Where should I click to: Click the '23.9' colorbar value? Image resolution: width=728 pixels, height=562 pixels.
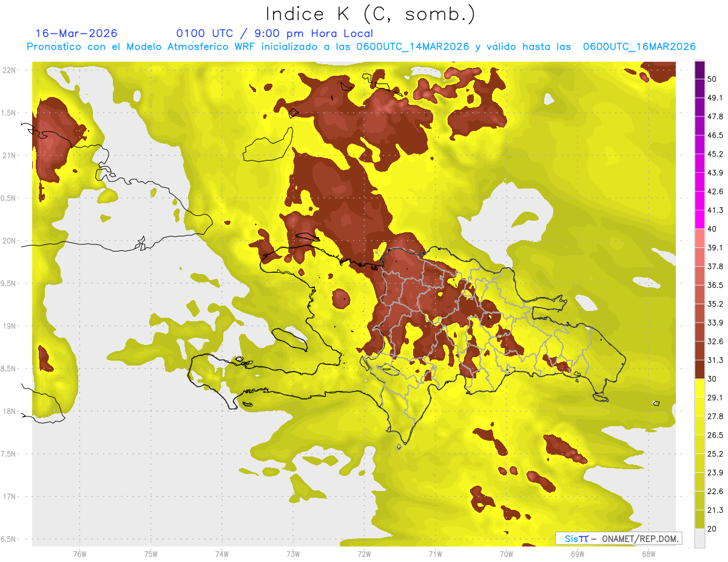point(715,473)
